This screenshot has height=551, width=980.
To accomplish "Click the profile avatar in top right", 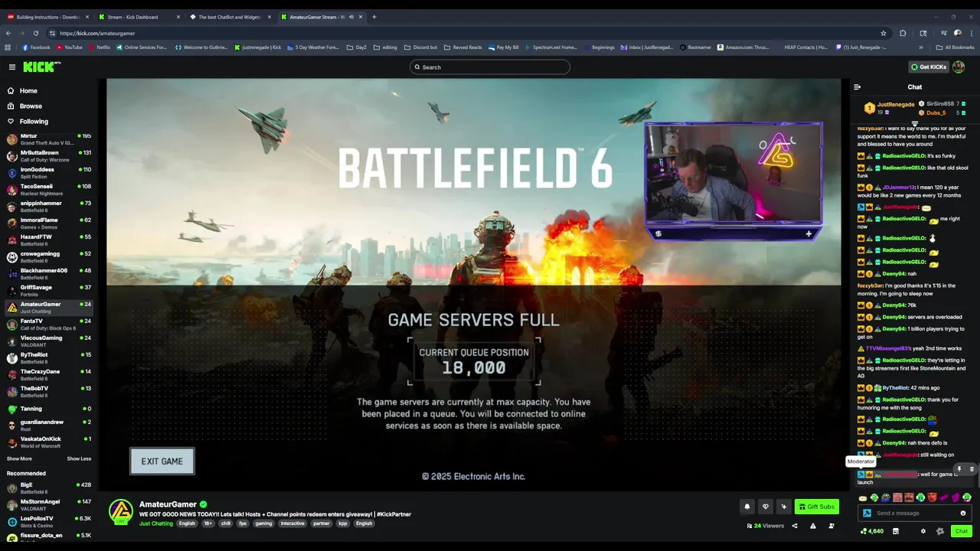I will (959, 67).
